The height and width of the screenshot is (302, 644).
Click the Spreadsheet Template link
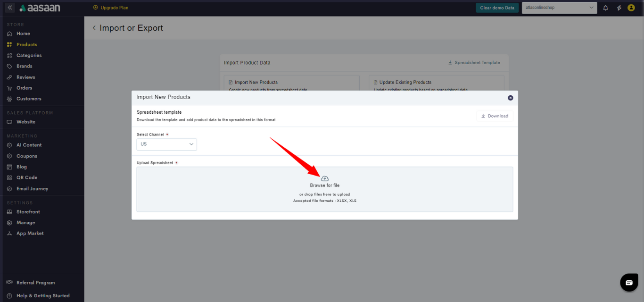coord(474,62)
